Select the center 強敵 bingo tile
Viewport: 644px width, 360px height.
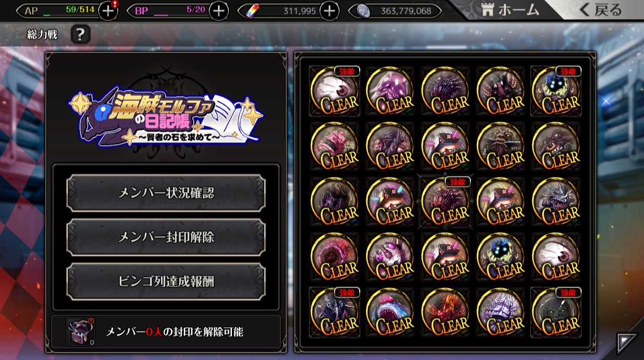445,202
